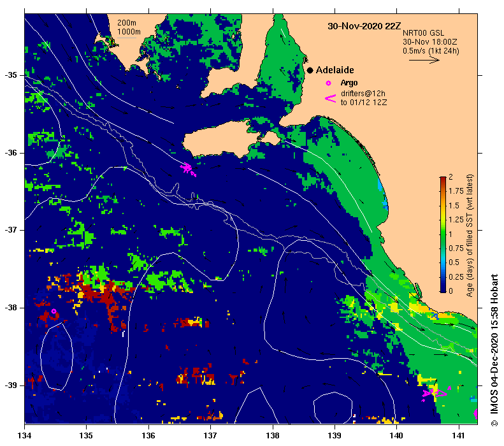
Task: Click the Adelaide black dot marker
Action: [310, 70]
